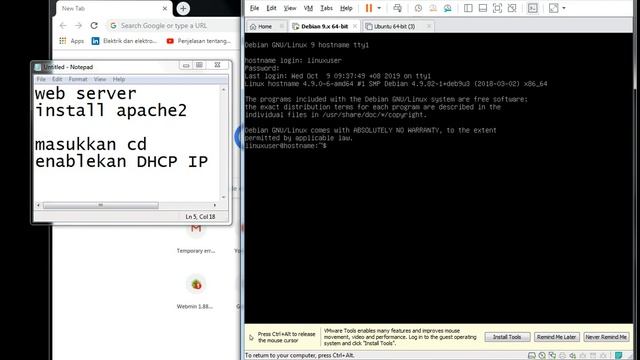This screenshot has width=640, height=360.
Task: Open the Webmin 1.88... shortcut tile
Action: click(x=196, y=291)
